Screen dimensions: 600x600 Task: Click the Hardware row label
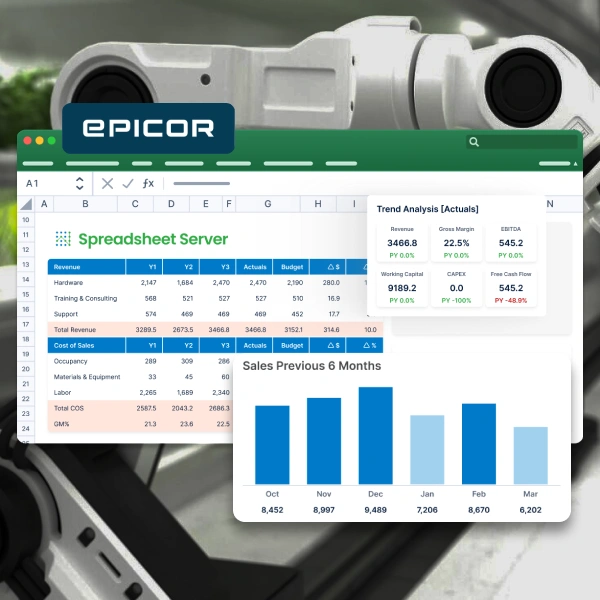point(68,283)
